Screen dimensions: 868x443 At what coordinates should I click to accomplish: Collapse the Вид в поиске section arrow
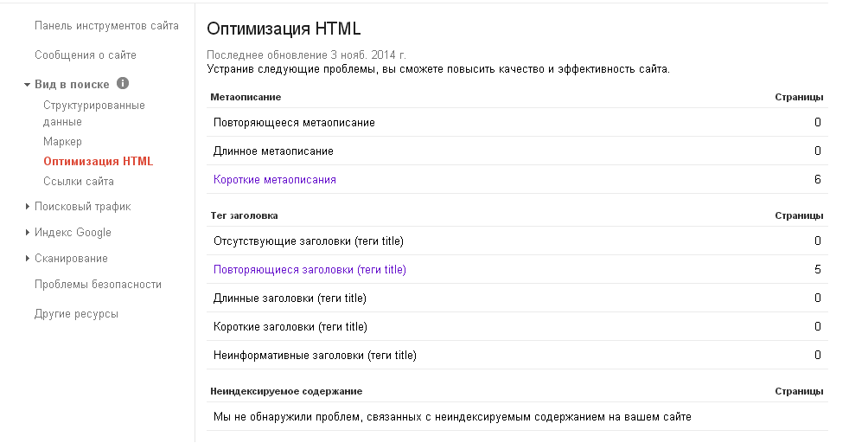point(28,85)
